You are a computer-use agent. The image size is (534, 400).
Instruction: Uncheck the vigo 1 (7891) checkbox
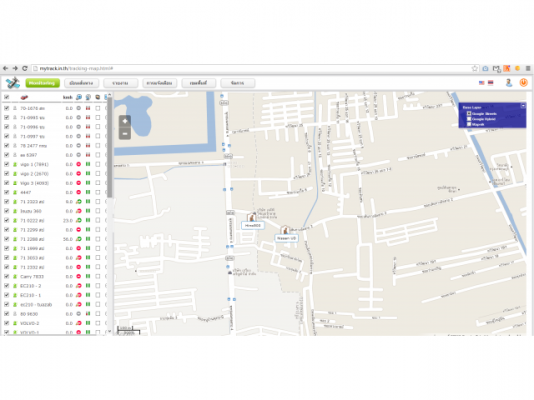click(x=6, y=164)
